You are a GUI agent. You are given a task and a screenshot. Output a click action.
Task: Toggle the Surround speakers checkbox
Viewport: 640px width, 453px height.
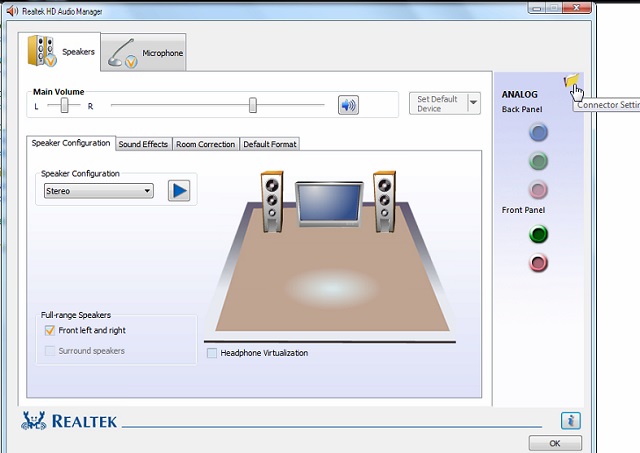(50, 351)
